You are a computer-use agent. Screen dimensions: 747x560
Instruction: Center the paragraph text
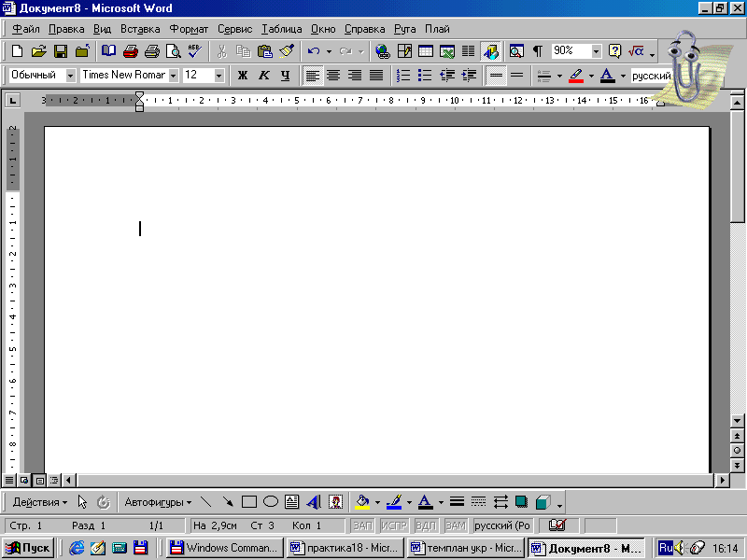(x=333, y=76)
